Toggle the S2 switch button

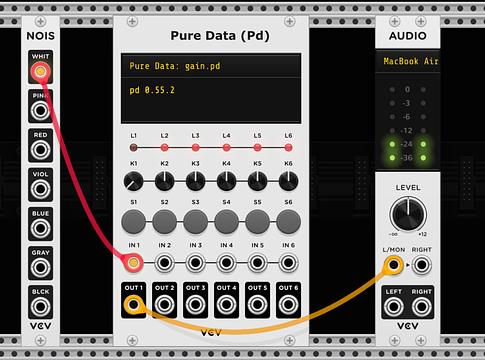pos(164,222)
